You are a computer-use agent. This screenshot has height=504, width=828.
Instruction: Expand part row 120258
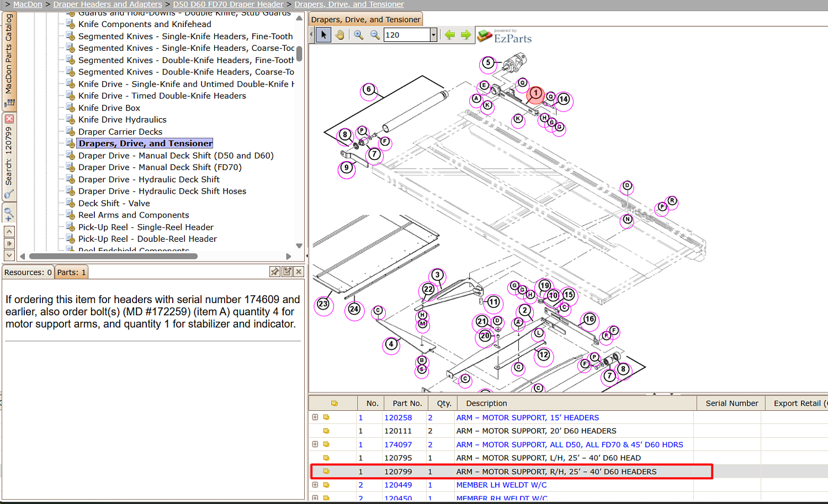(x=315, y=417)
